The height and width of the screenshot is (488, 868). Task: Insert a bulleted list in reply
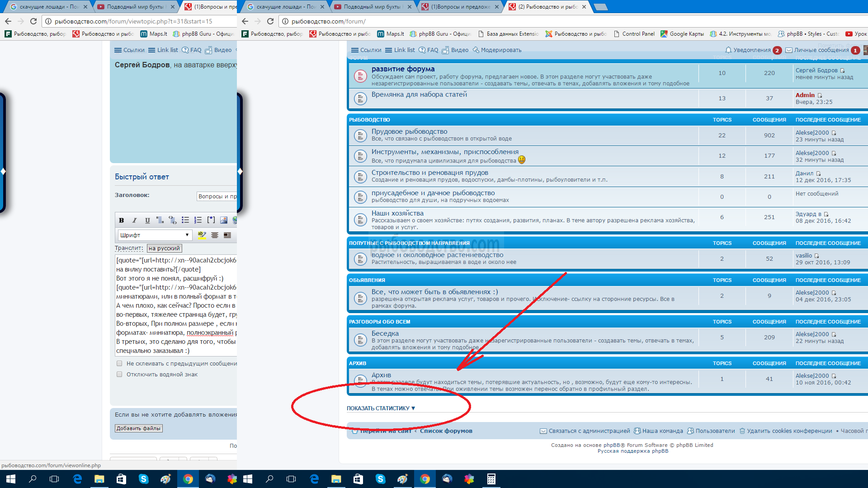click(185, 220)
